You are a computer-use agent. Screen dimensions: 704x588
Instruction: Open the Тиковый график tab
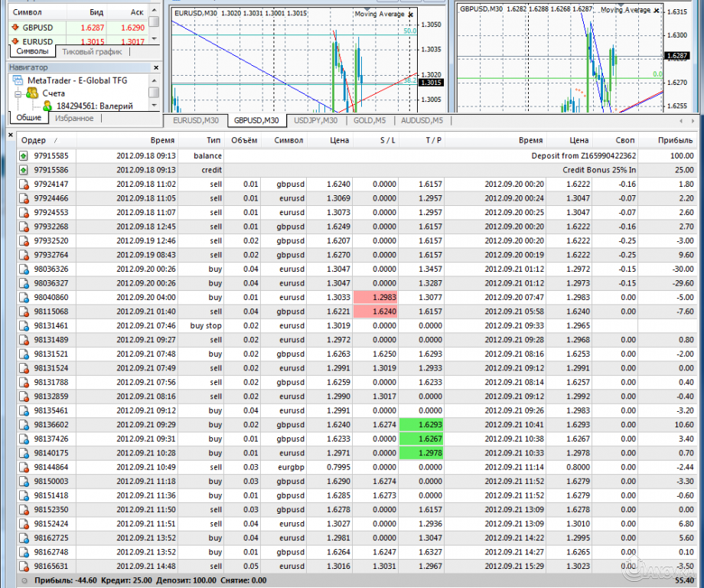coord(92,52)
